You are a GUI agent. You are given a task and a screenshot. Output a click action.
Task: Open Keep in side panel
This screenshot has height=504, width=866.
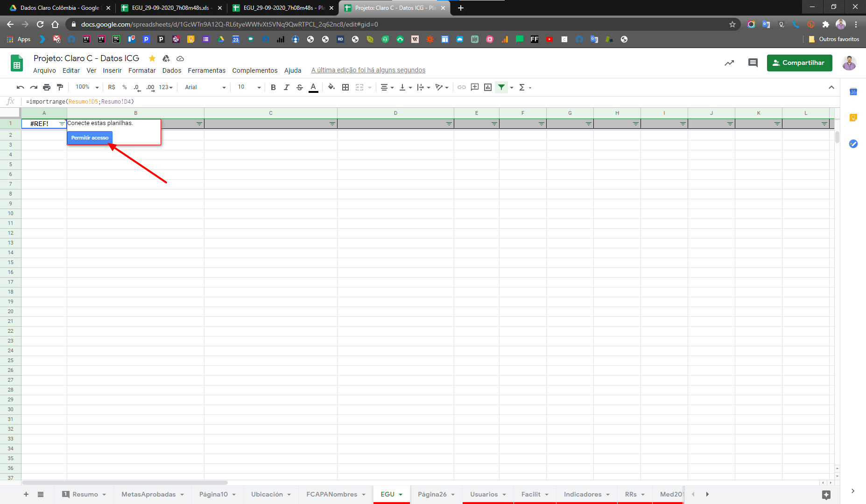(853, 118)
